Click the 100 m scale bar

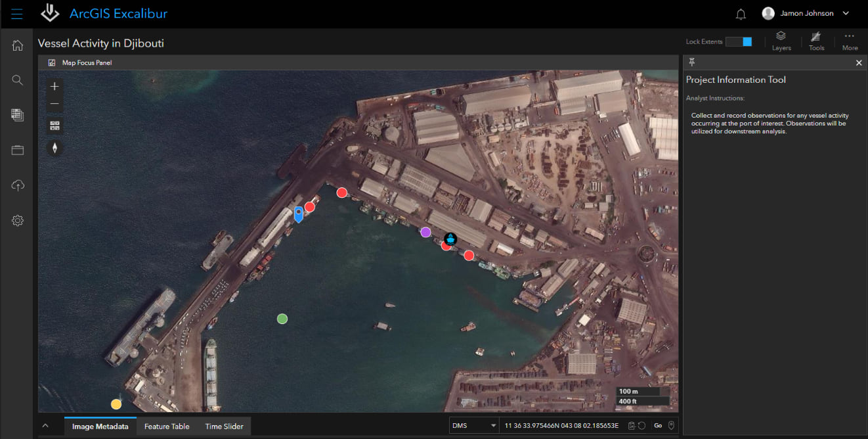coord(643,392)
